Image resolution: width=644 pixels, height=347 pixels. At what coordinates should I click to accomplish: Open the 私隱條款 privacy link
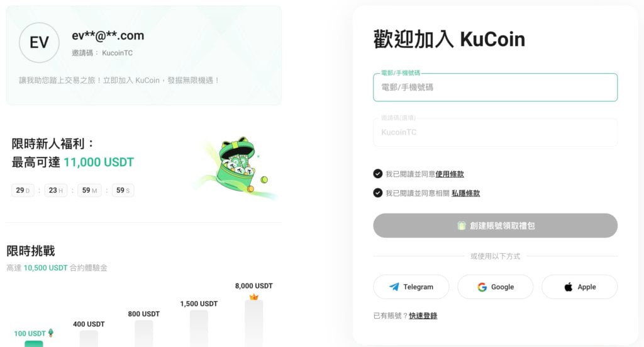466,193
